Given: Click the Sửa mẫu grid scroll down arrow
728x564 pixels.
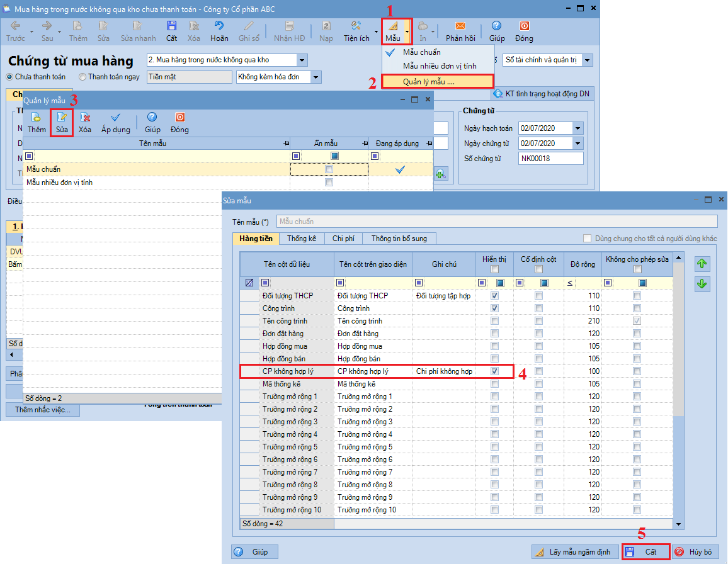Looking at the screenshot, I should pos(678,524).
